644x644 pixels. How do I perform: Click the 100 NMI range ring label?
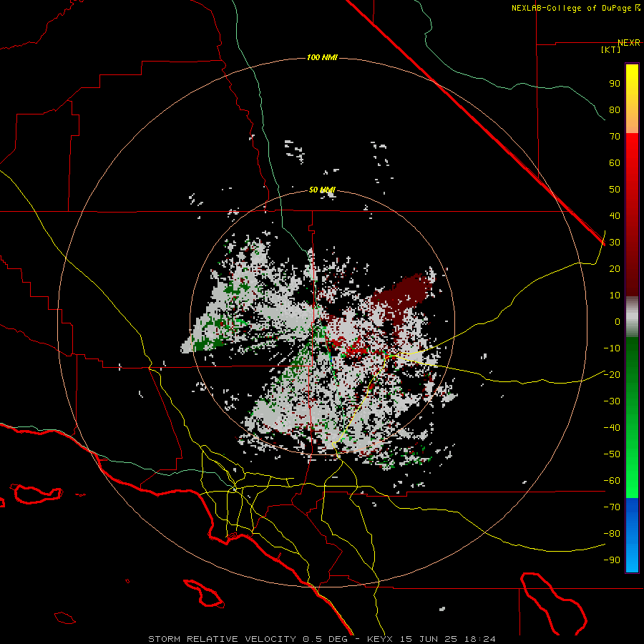tap(322, 57)
